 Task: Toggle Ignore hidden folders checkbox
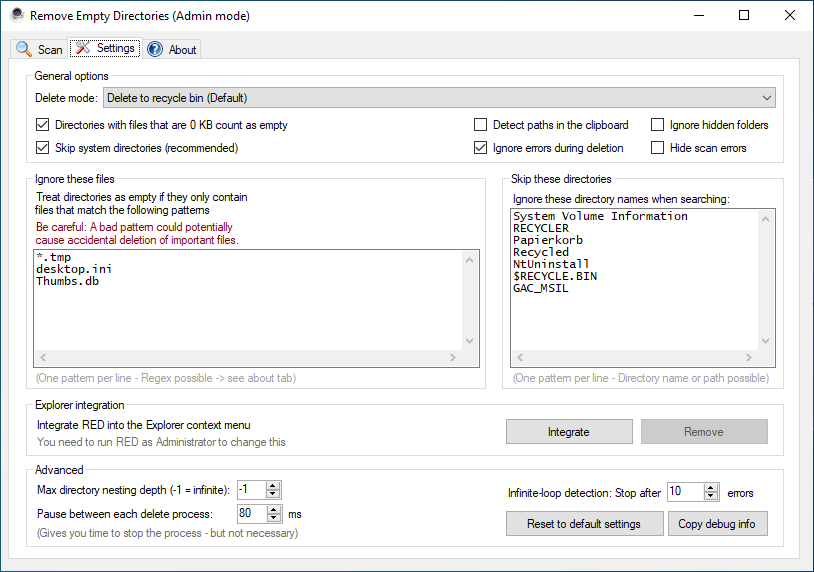[658, 125]
